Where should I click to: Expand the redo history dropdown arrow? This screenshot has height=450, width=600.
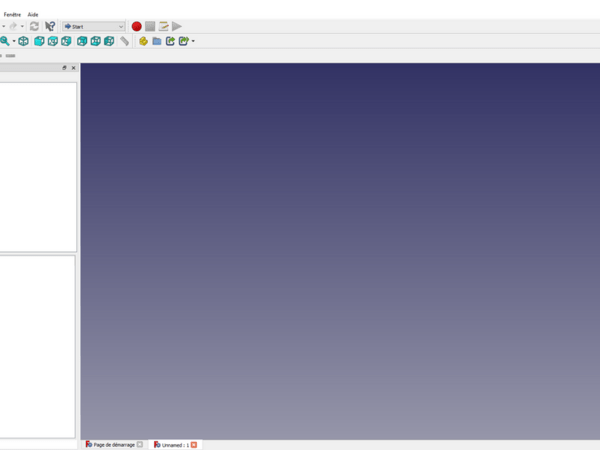point(22,26)
